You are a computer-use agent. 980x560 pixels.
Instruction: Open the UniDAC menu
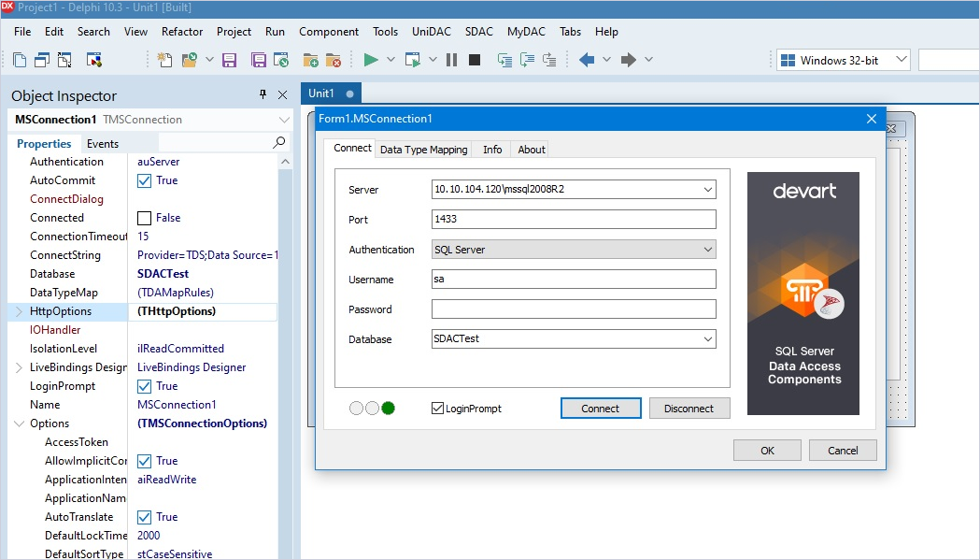point(432,31)
